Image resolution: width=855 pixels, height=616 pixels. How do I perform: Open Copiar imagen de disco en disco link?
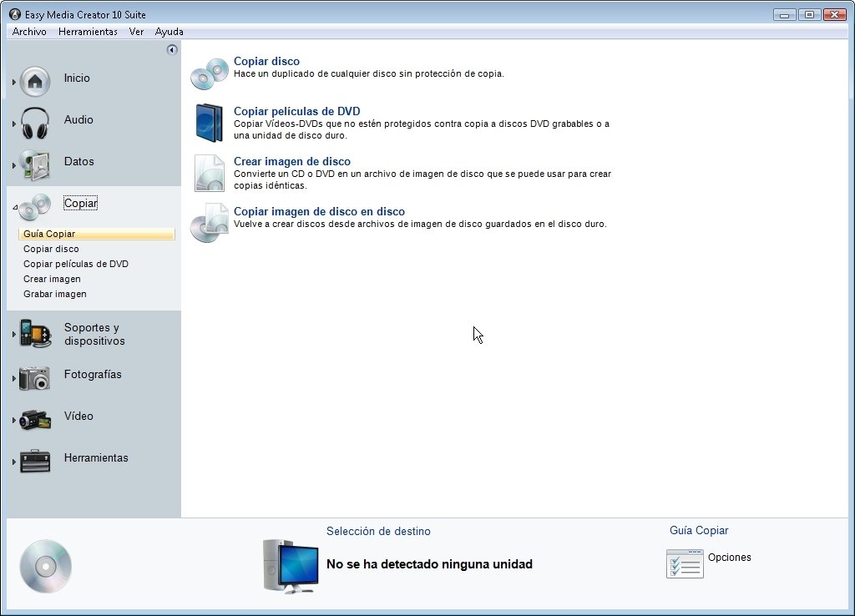coord(319,211)
